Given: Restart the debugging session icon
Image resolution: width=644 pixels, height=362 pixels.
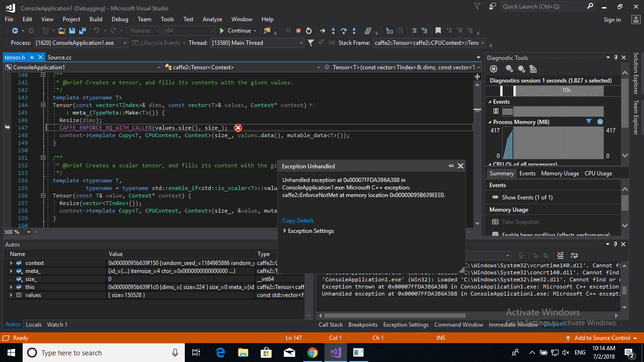Looking at the screenshot, I should click(x=309, y=31).
